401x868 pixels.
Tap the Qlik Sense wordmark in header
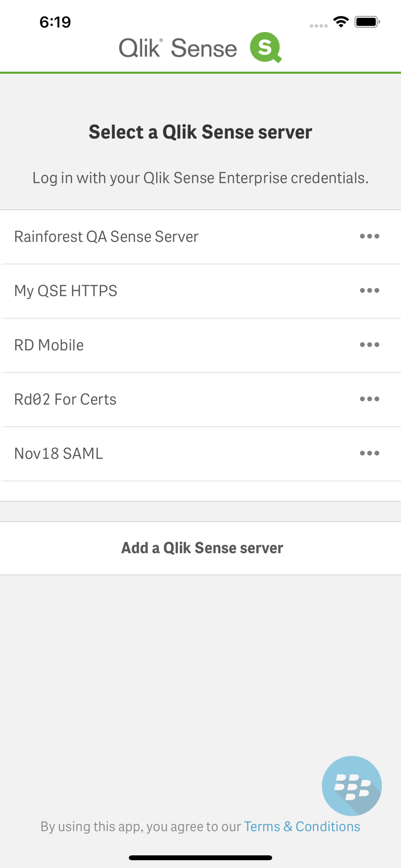[178, 48]
